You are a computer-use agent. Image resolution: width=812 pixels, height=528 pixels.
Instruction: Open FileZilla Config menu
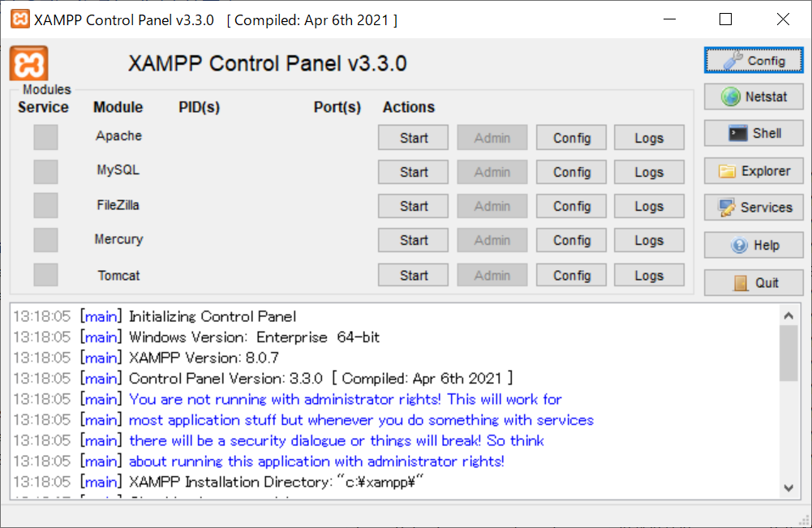(x=571, y=206)
